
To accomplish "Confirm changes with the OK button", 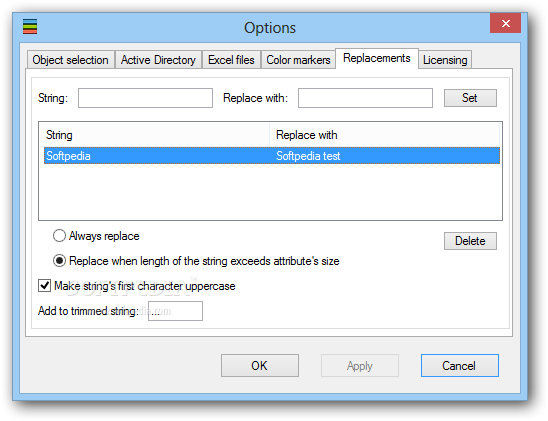I will tap(260, 365).
